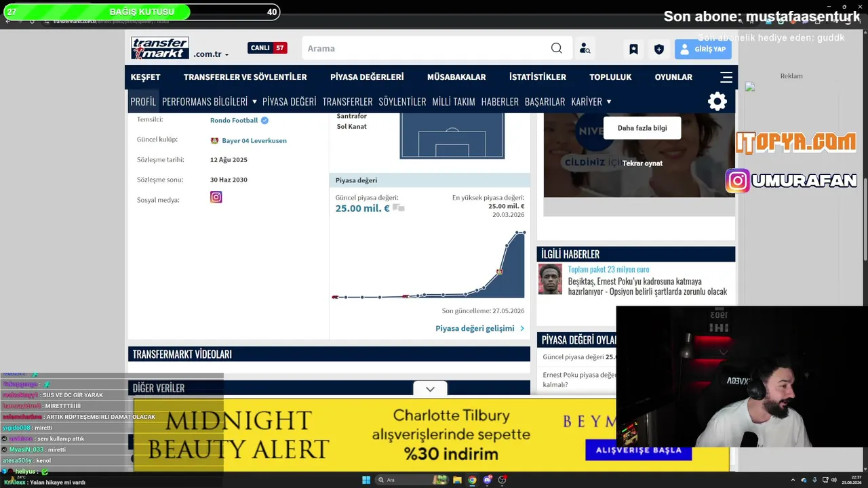Click the TRANSFERMARKT VIDEOLARI header
The width and height of the screenshot is (868, 488).
click(x=329, y=354)
